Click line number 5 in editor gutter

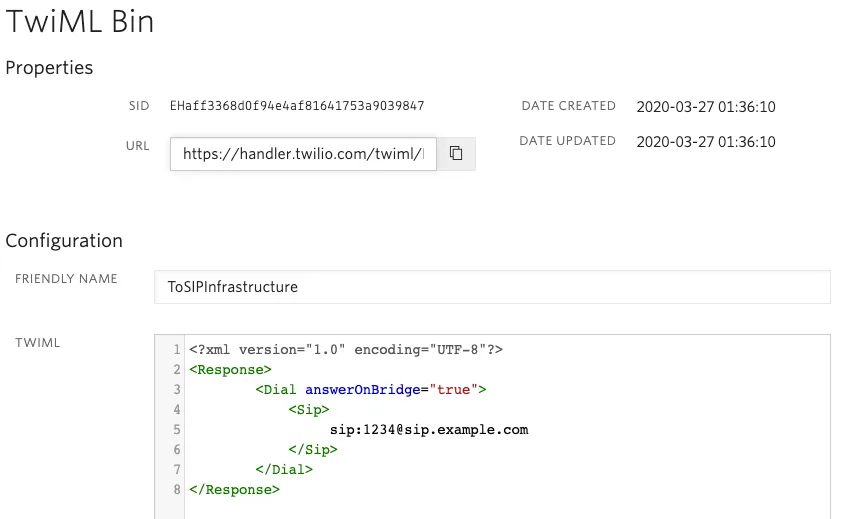176,429
